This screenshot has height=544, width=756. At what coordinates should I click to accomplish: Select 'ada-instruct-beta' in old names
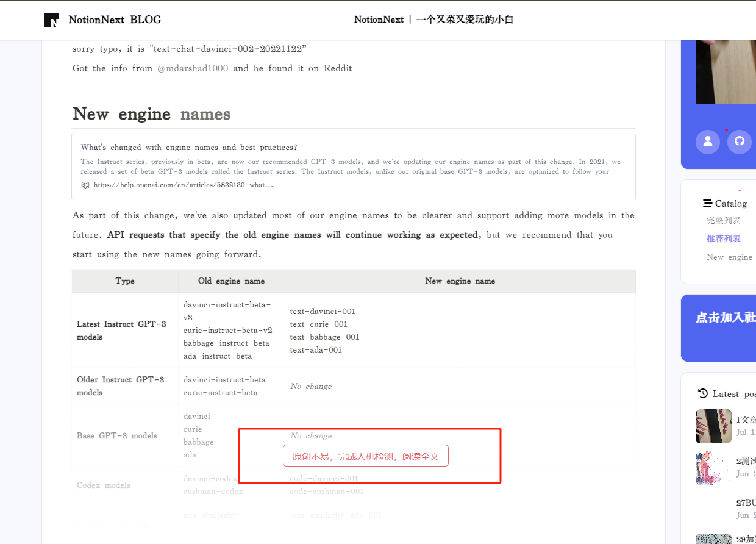(x=218, y=356)
